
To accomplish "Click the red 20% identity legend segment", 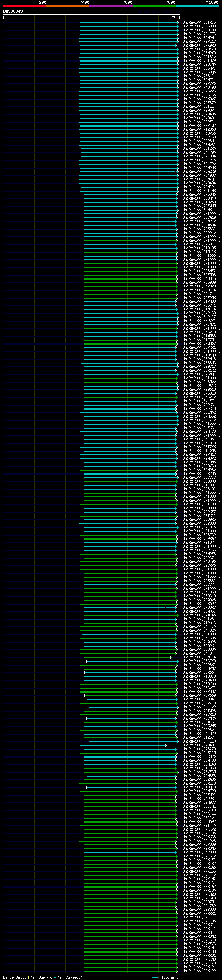I will (25, 6).
